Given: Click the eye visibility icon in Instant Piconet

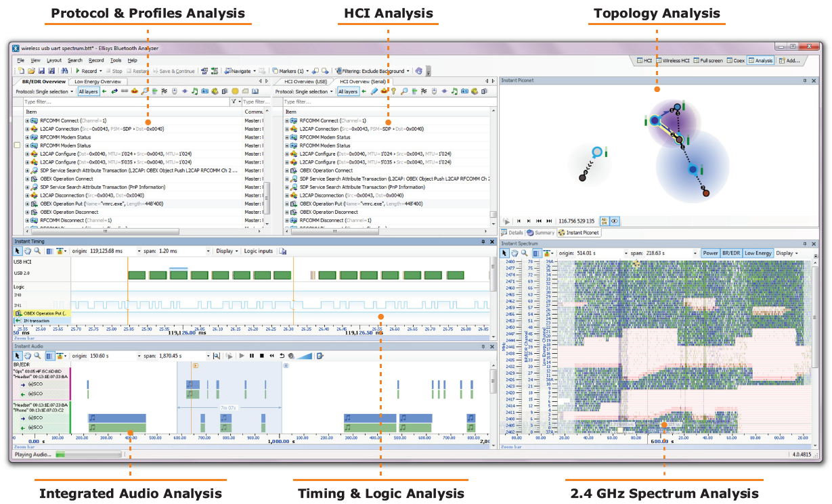Looking at the screenshot, I should point(615,221).
